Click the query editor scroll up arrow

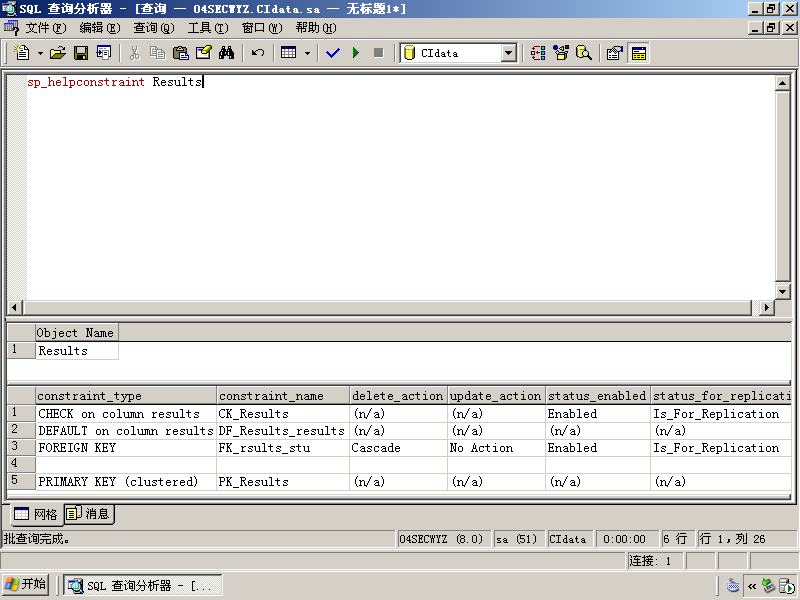782,83
